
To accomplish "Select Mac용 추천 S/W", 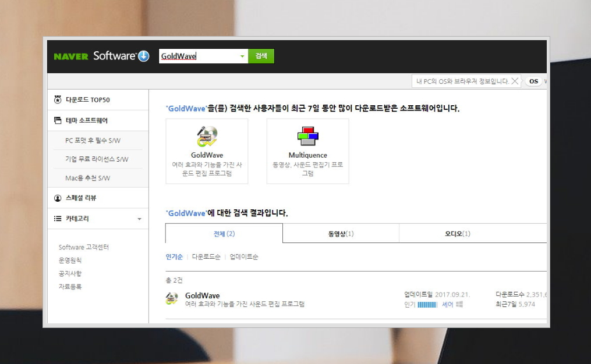I will coord(87,178).
